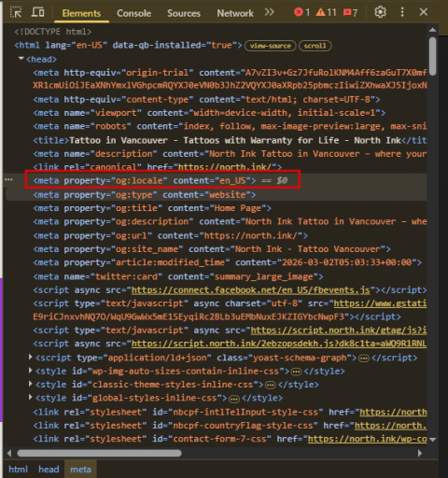Select the DOCTYPE html line
448x478 pixels.
coord(53,32)
